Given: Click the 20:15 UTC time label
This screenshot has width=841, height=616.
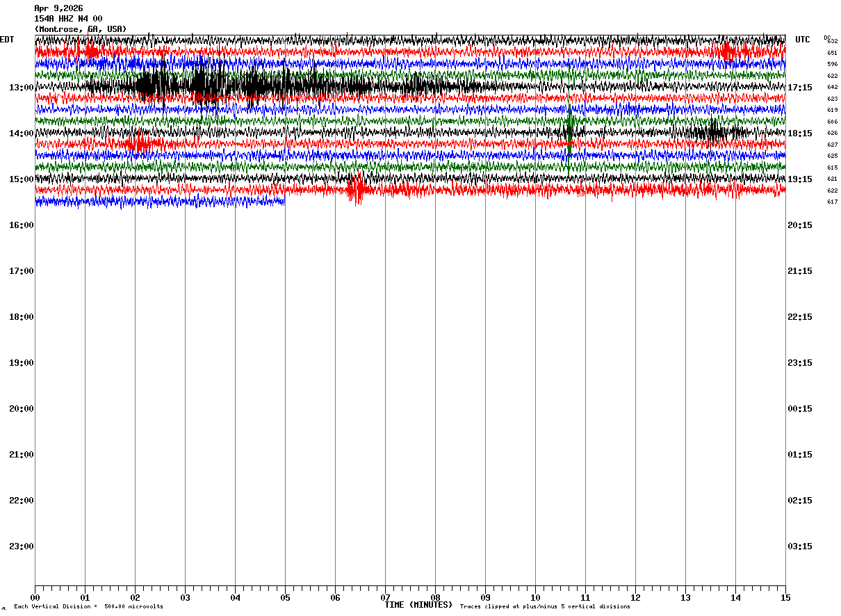Looking at the screenshot, I should coord(800,225).
